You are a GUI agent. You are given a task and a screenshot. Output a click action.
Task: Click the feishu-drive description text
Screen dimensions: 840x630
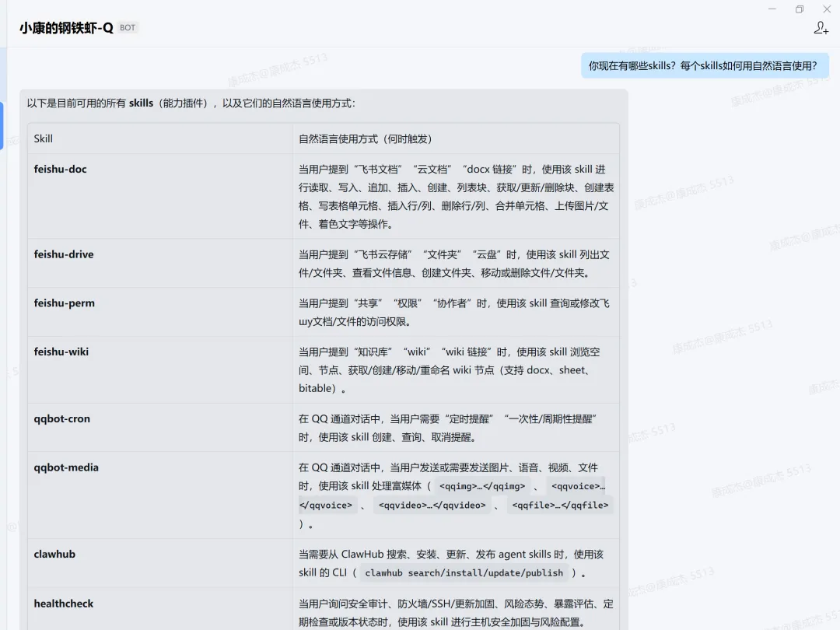coord(453,264)
